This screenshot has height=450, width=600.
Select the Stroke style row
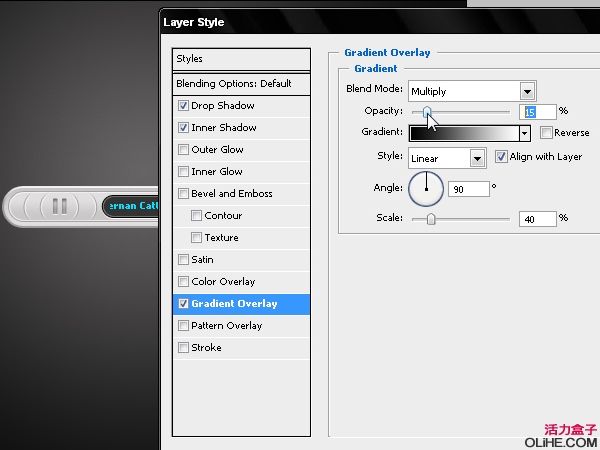pos(241,348)
